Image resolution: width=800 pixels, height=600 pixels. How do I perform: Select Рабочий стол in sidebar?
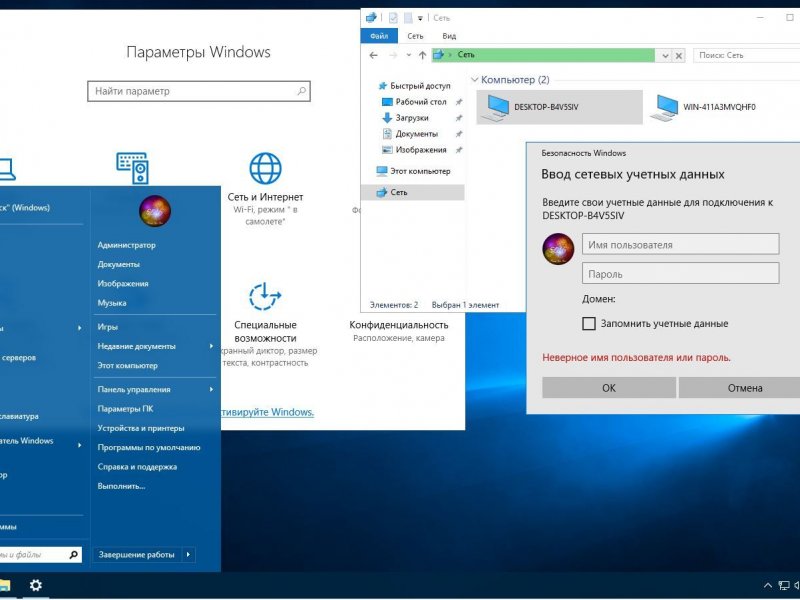point(420,102)
